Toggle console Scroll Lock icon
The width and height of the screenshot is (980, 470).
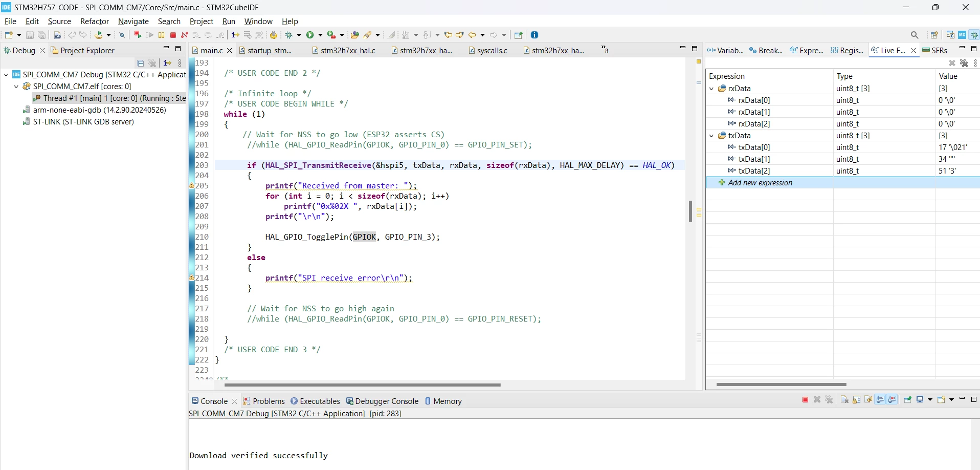[x=856, y=400]
